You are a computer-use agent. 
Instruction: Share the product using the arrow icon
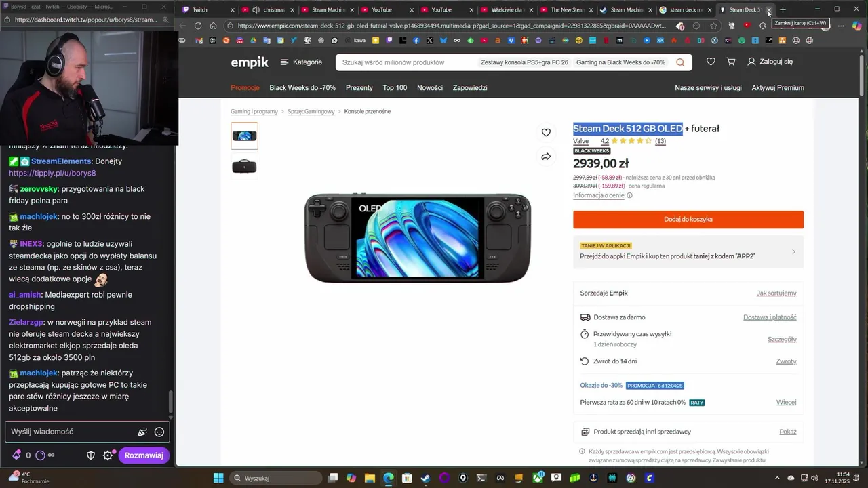pos(546,157)
